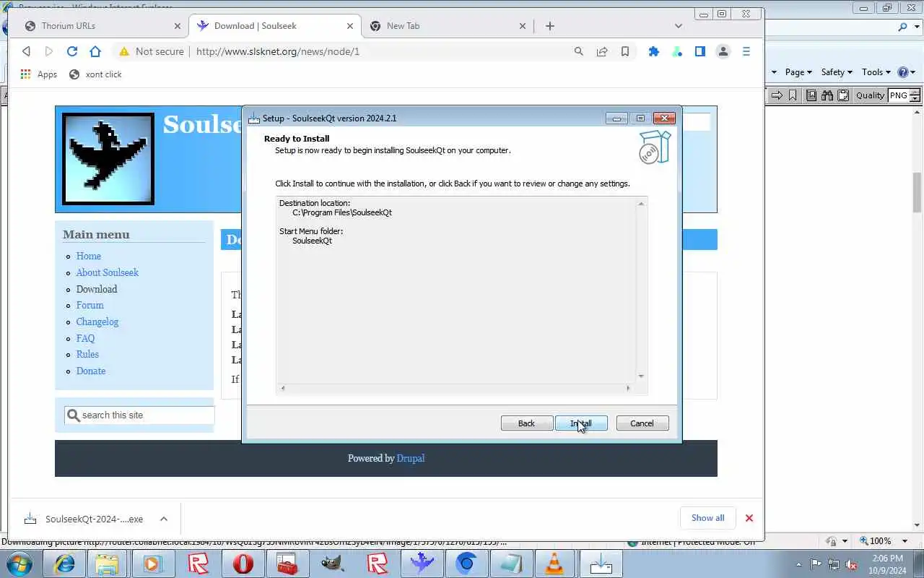Bookmark this page icon
The height and width of the screenshot is (578, 924).
click(625, 51)
